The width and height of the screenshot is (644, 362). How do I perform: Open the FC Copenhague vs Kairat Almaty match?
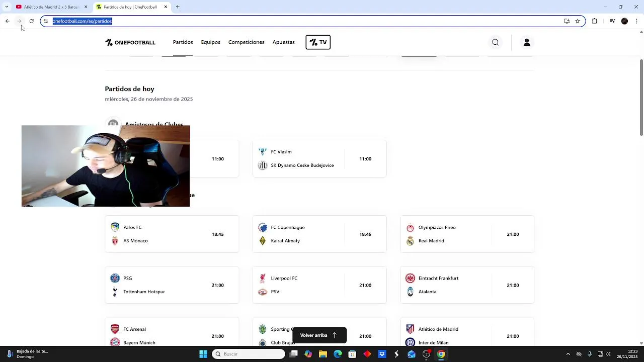tap(319, 234)
